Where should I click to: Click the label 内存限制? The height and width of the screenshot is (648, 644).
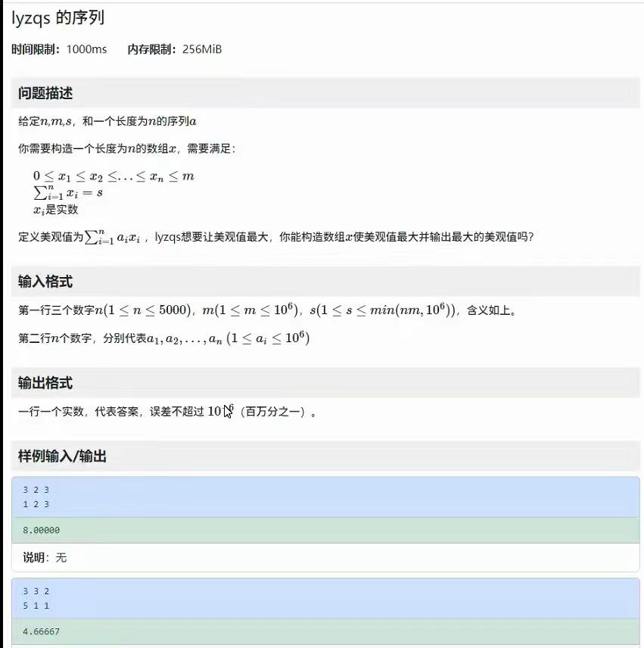[152, 49]
